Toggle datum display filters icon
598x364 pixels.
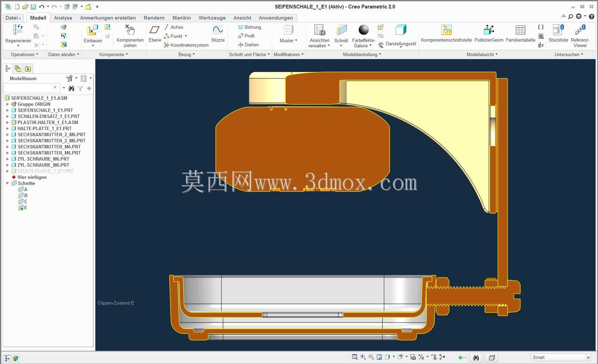[421, 357]
